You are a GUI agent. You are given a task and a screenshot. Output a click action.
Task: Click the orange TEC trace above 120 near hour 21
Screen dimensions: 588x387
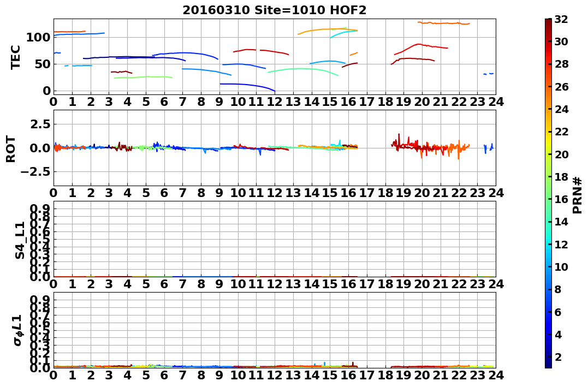444,23
